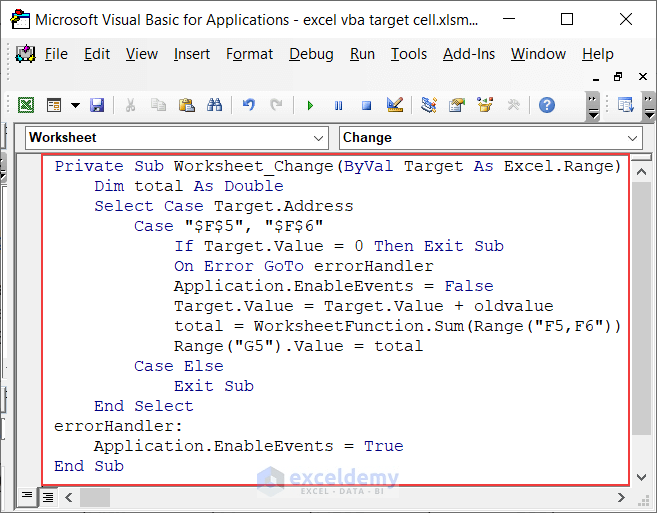Open the Format menu

click(x=249, y=54)
